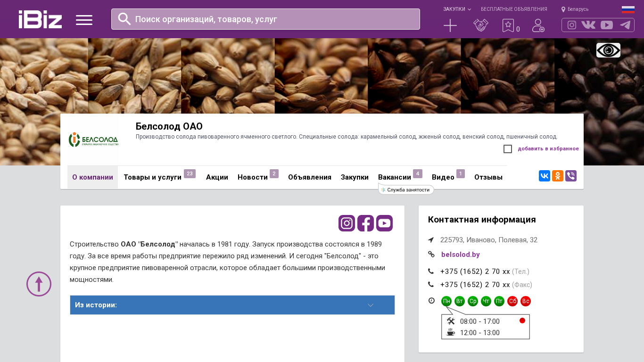This screenshot has width=644, height=362.
Task: Toggle accessibility eye view mode
Action: (608, 50)
